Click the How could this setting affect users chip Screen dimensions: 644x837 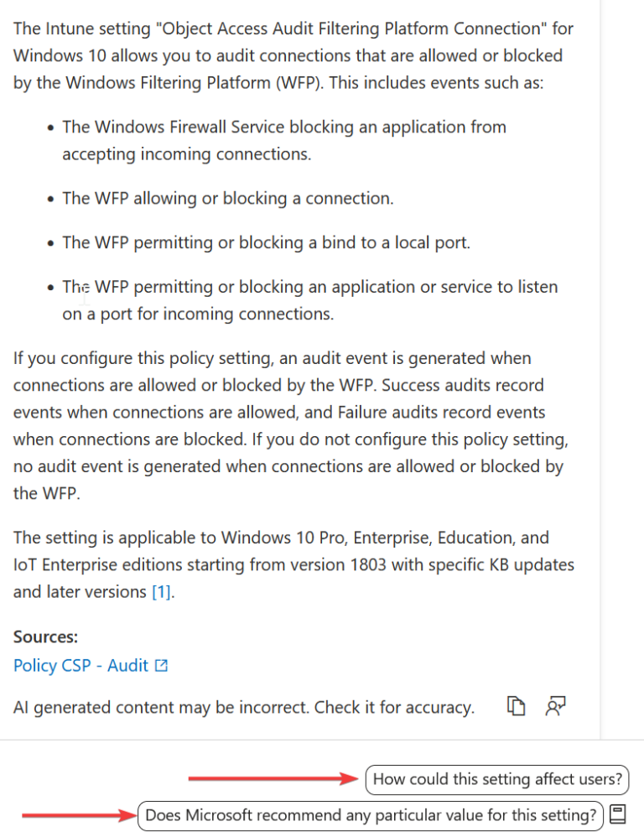pyautogui.click(x=496, y=779)
